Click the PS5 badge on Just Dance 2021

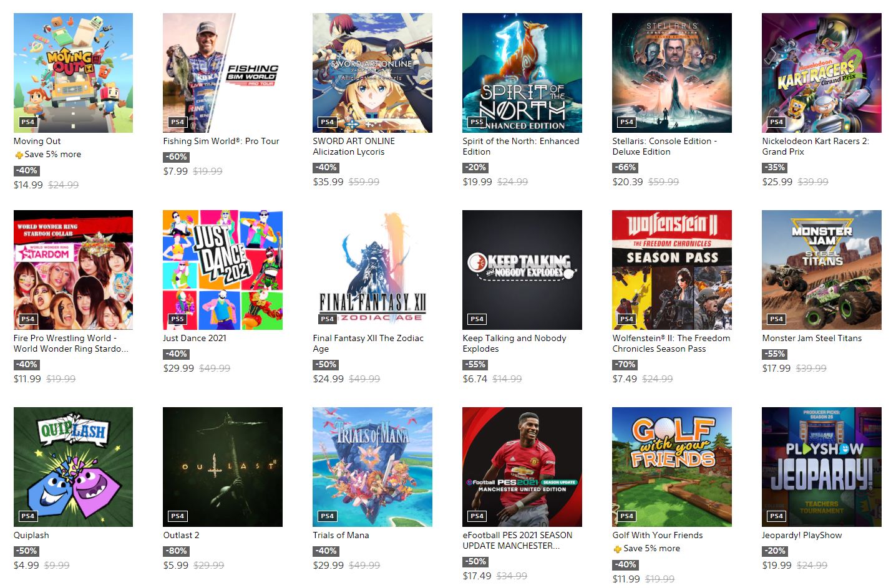click(177, 319)
